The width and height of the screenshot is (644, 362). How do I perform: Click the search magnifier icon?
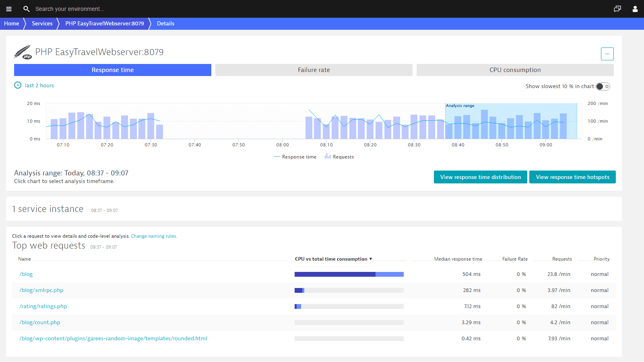click(27, 9)
